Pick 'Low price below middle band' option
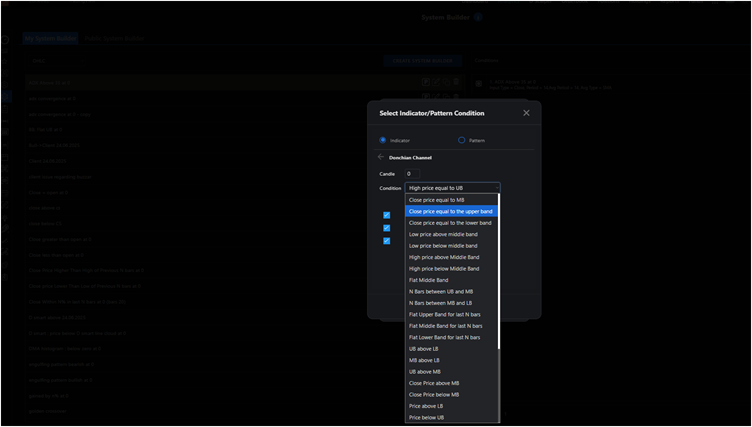 (452, 246)
